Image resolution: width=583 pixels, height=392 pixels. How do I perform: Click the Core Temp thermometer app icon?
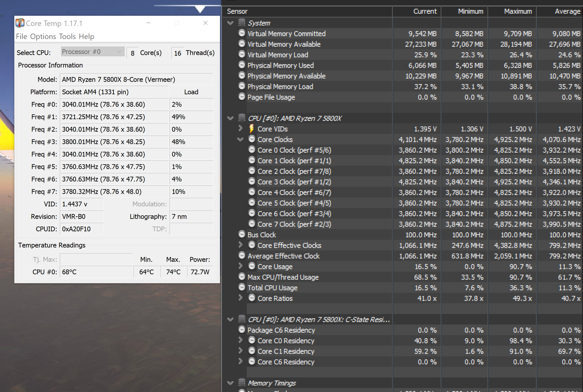point(20,23)
